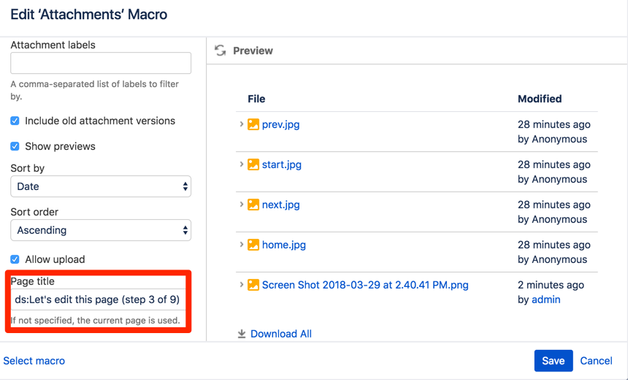This screenshot has height=380, width=628.
Task: Click the Screen Shot png file icon
Action: (253, 285)
